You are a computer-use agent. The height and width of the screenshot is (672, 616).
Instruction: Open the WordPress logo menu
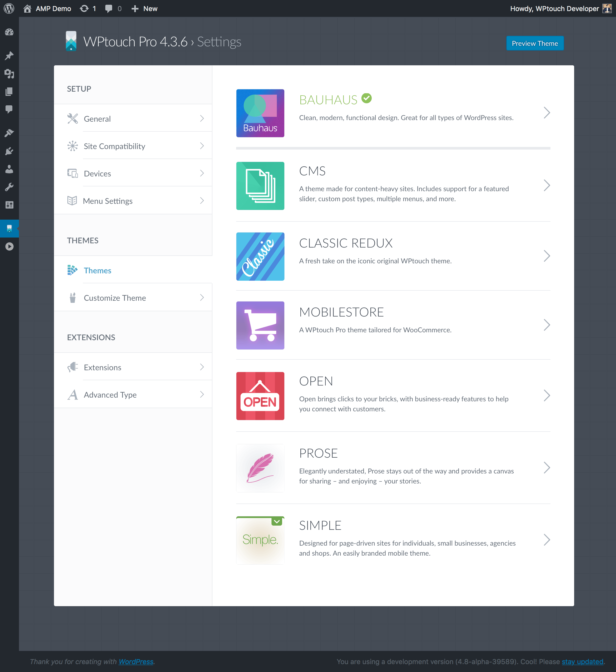(9, 8)
